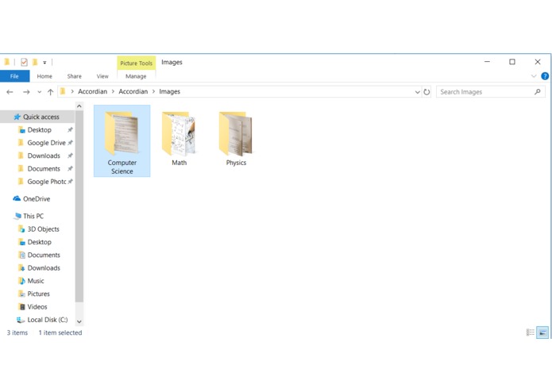Open Documents under This PC
This screenshot has width=552, height=392.
tap(44, 256)
